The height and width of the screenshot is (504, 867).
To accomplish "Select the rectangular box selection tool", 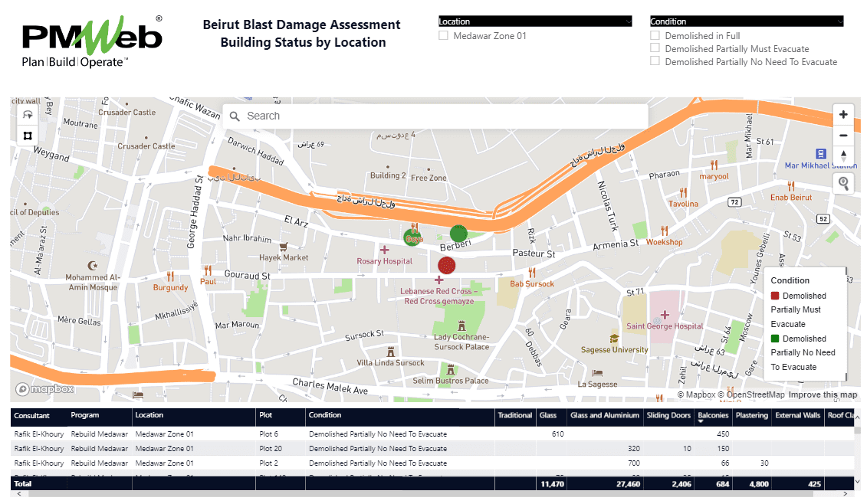I will (27, 135).
